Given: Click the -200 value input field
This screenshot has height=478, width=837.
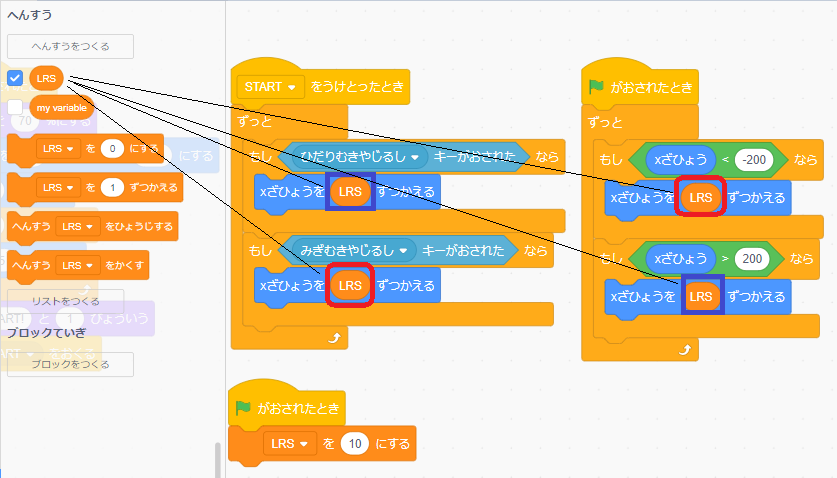Looking at the screenshot, I should point(757,159).
